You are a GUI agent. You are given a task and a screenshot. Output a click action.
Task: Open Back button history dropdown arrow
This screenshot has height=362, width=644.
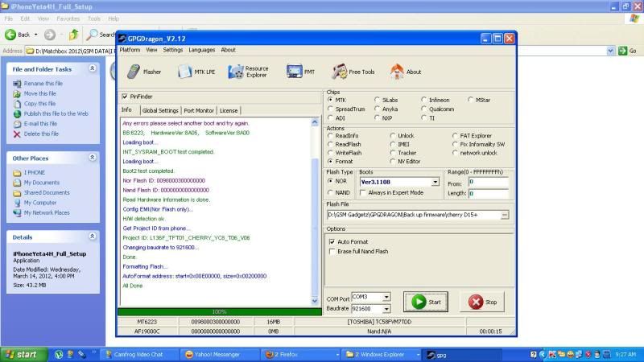point(35,35)
